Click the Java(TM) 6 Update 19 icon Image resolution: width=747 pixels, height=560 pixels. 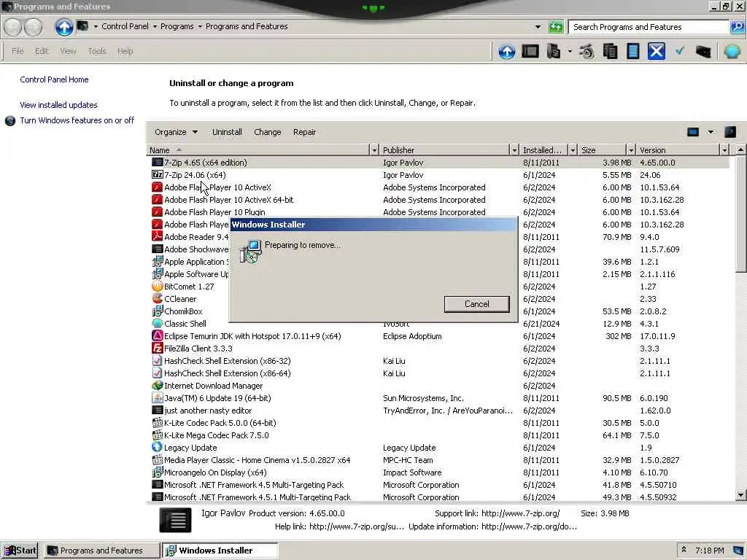(x=158, y=397)
